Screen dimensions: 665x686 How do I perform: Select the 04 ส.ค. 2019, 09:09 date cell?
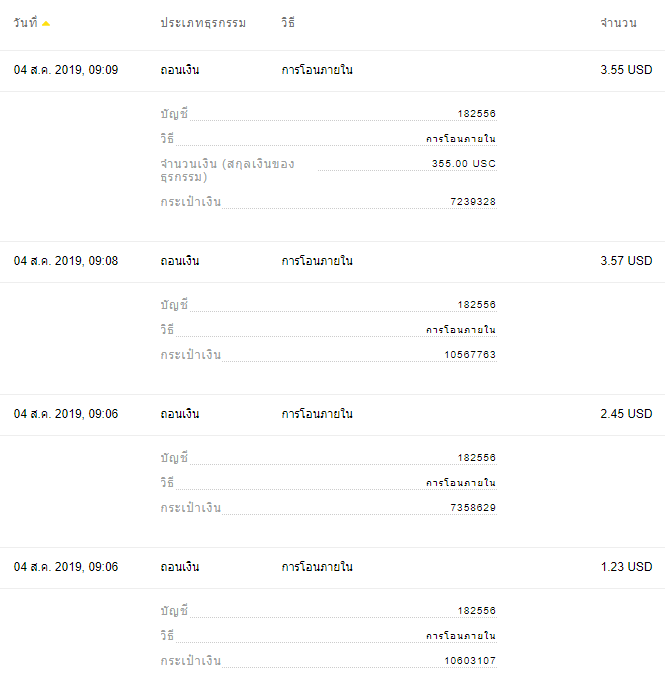[x=66, y=70]
